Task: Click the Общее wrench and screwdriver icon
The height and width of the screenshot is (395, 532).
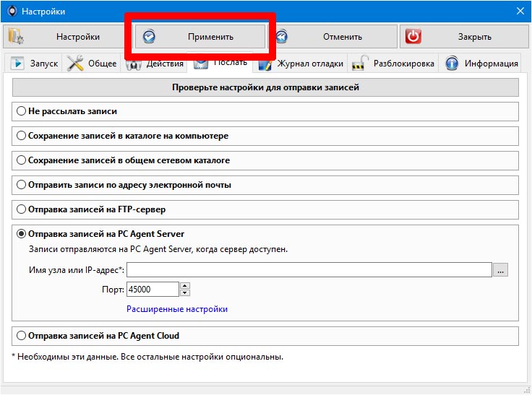Action: [x=75, y=63]
